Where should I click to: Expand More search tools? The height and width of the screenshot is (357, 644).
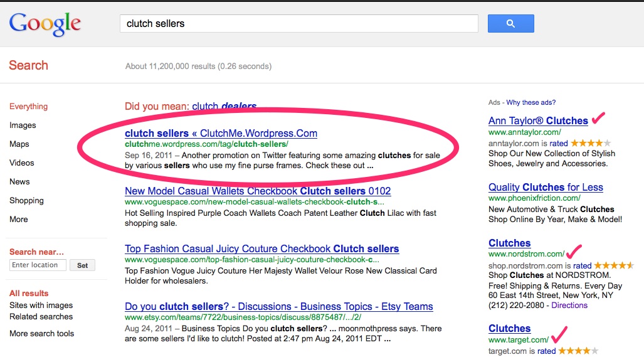pyautogui.click(x=41, y=334)
